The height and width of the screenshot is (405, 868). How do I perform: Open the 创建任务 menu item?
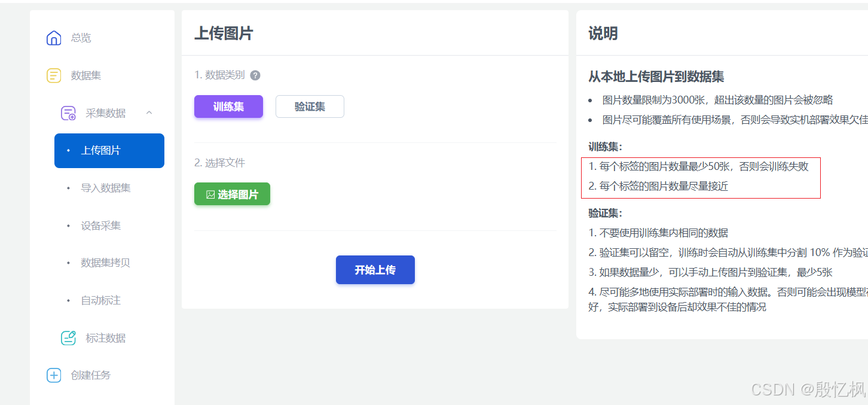point(91,375)
